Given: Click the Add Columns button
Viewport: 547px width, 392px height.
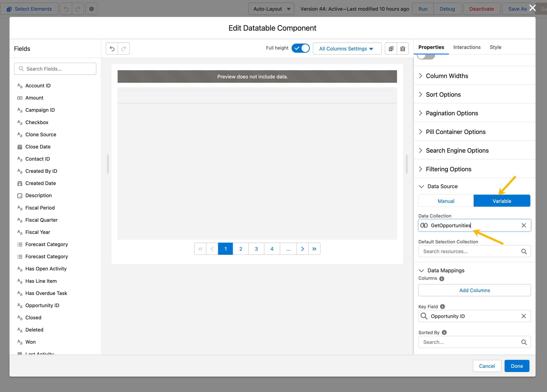Looking at the screenshot, I should 474,290.
